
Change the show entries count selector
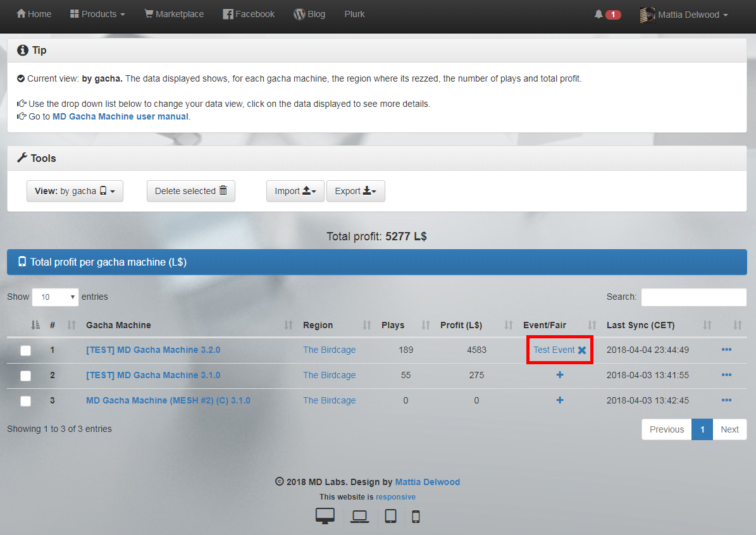[x=55, y=297]
